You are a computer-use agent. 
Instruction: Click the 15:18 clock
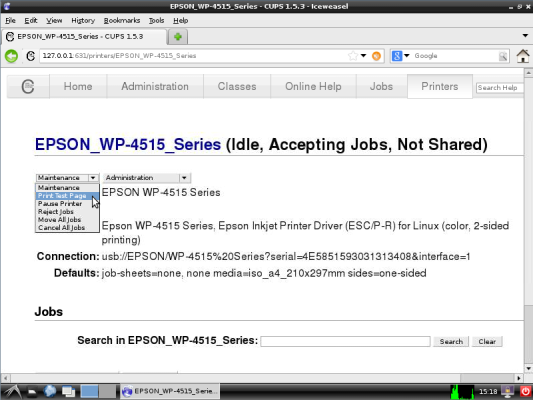click(488, 392)
